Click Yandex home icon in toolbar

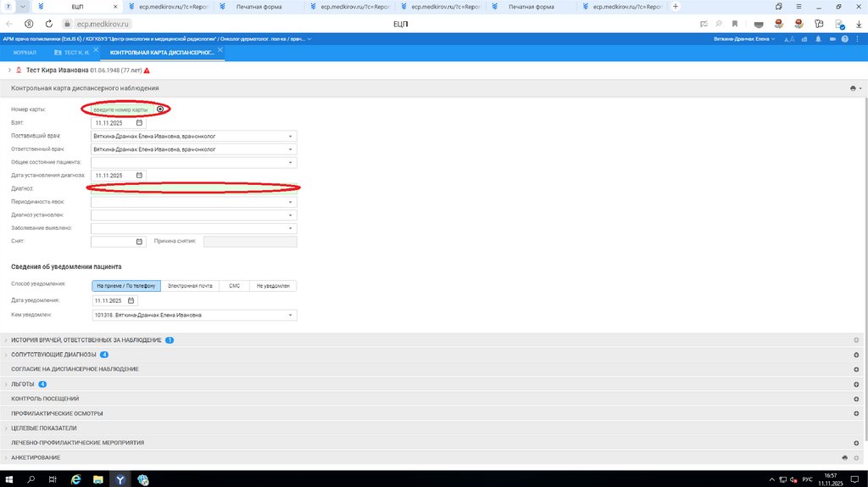click(29, 24)
